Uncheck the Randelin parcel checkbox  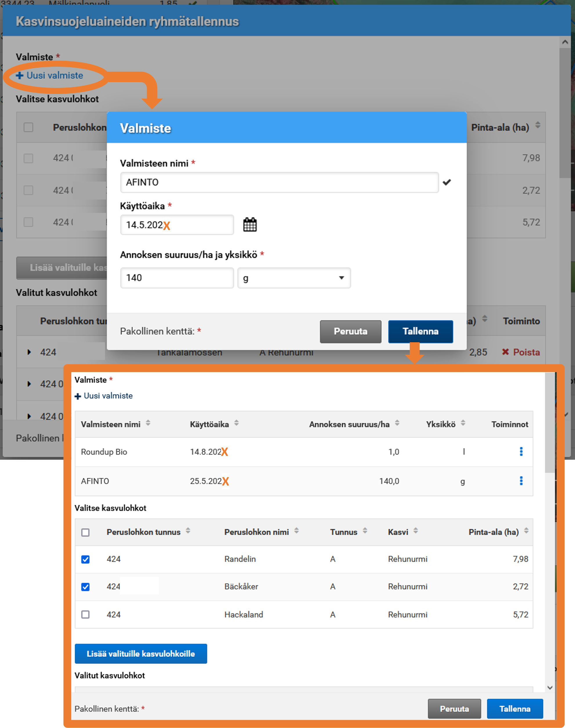[86, 559]
